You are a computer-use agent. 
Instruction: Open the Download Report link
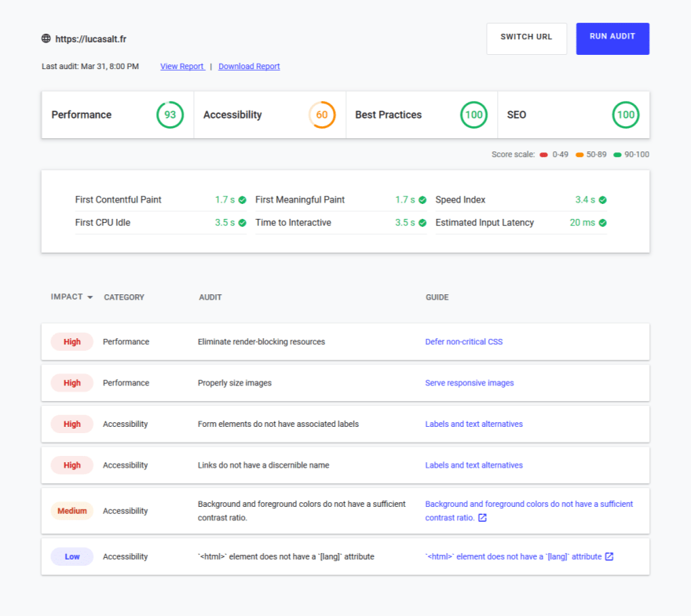coord(249,67)
